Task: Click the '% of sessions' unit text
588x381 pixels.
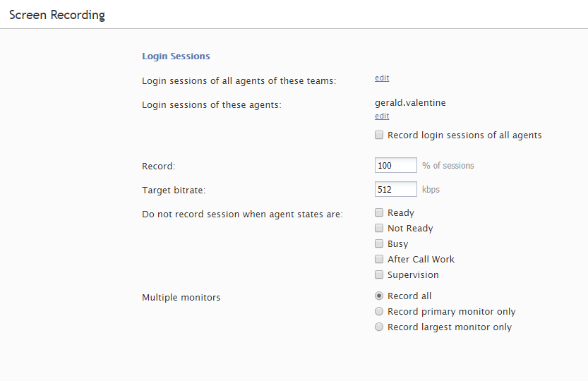Action: pos(448,166)
